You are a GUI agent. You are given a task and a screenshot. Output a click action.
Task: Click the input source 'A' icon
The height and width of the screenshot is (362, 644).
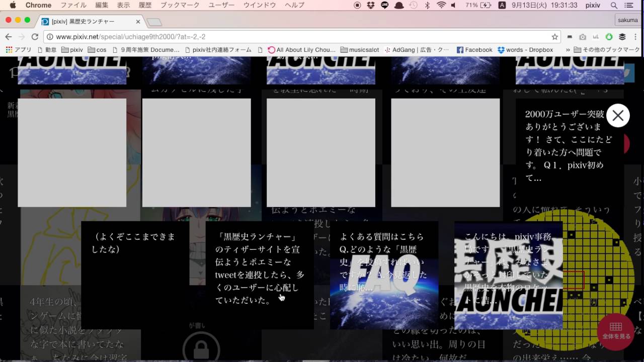tap(502, 5)
